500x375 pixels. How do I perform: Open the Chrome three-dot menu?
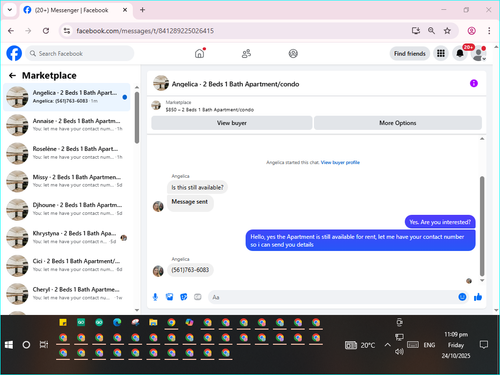(x=489, y=31)
